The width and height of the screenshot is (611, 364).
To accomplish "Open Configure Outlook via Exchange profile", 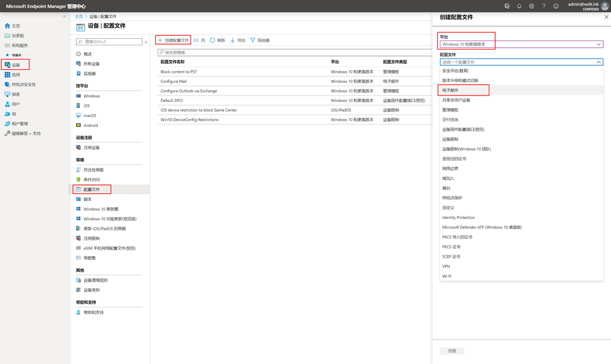I will 189,91.
